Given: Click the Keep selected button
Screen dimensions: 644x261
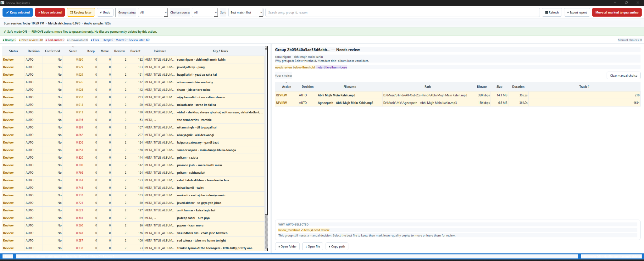Looking at the screenshot, I should coord(18,13).
